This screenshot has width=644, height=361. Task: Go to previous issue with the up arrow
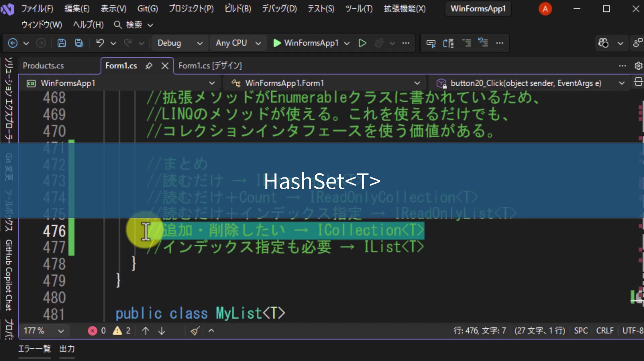pyautogui.click(x=146, y=331)
